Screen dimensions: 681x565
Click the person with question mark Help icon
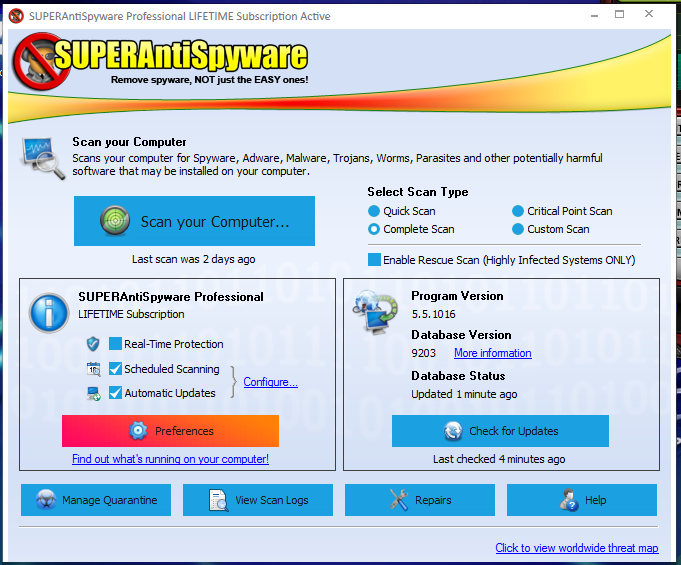click(x=569, y=500)
